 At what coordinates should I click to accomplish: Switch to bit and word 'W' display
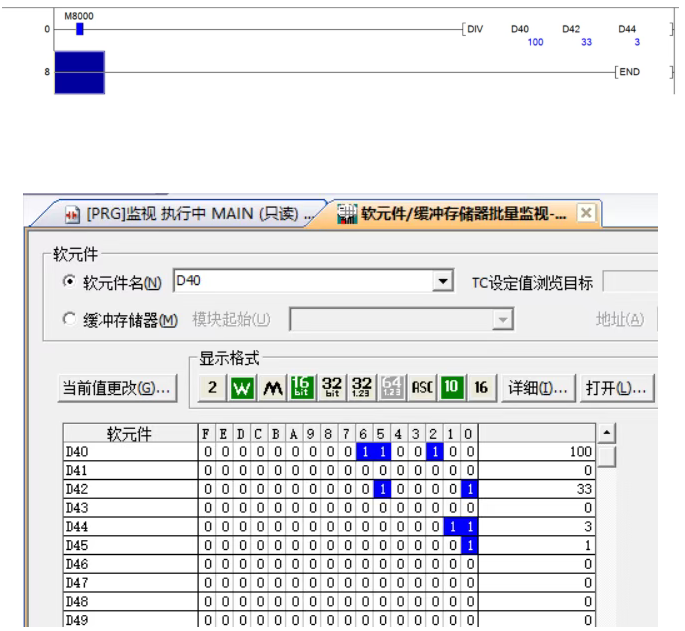tap(242, 387)
